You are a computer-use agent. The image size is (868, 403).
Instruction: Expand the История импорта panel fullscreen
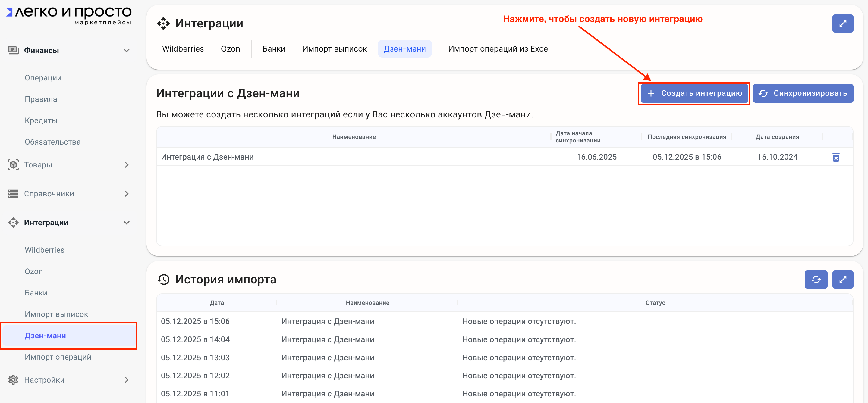pos(842,280)
